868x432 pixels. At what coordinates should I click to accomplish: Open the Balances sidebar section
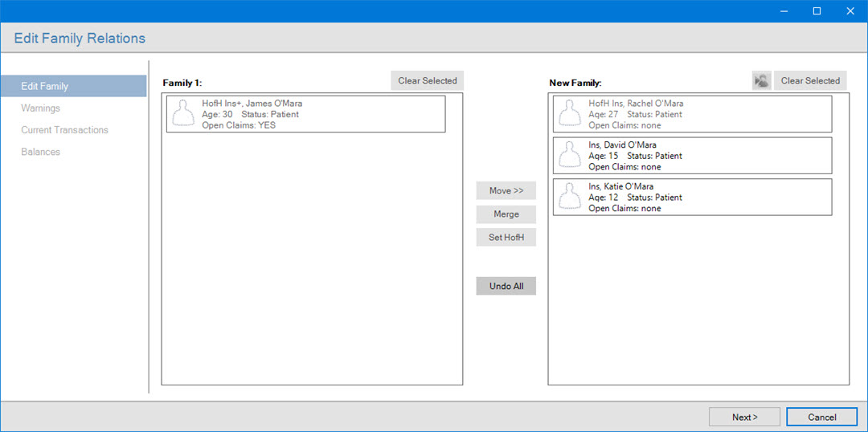tap(41, 152)
